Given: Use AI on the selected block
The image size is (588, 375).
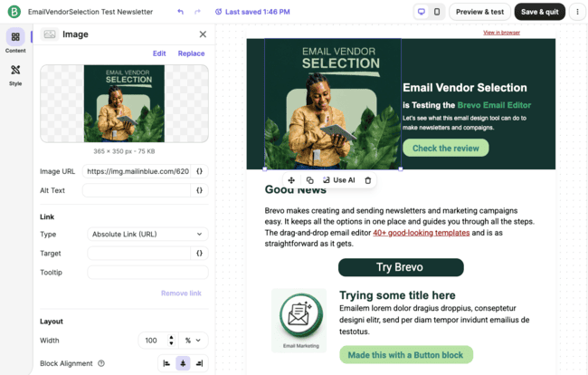Looking at the screenshot, I should click(x=339, y=180).
